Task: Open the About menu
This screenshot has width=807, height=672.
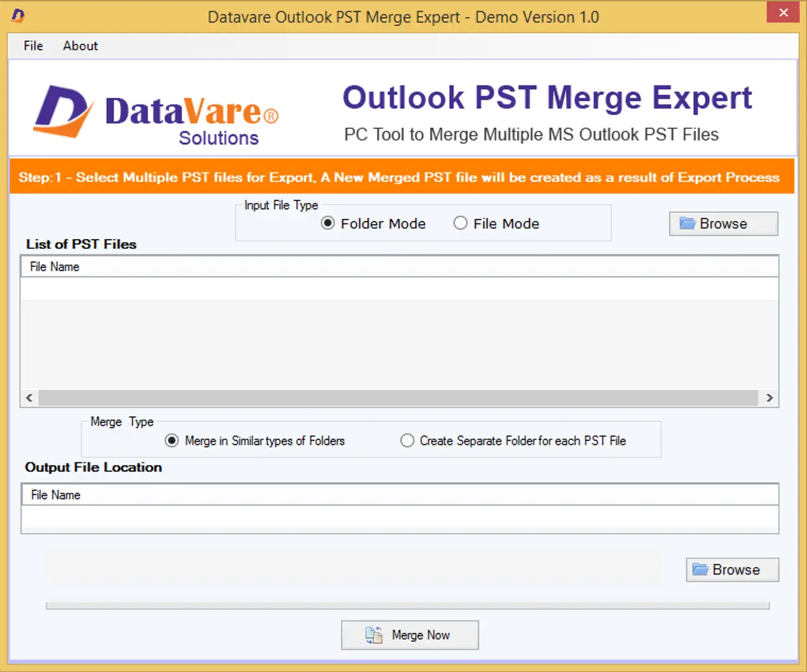Action: tap(80, 45)
